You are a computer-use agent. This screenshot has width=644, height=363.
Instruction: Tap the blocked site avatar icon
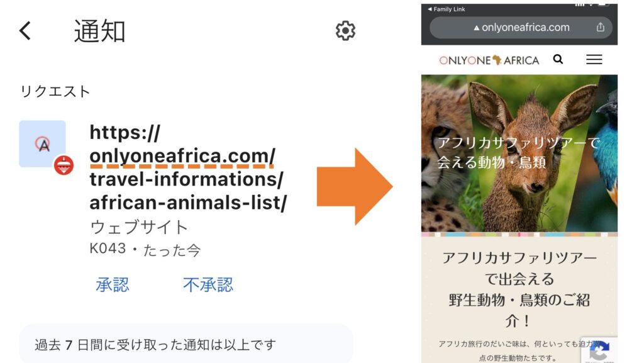(42, 143)
